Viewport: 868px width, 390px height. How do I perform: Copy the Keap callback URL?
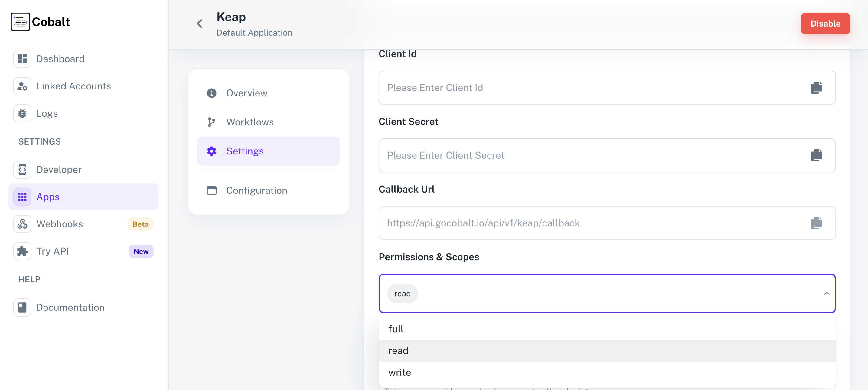[816, 223]
